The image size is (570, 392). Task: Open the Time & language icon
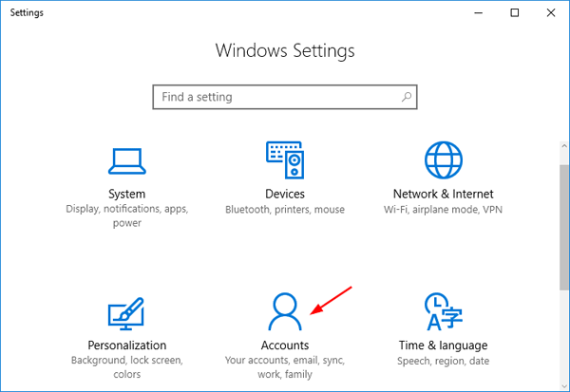pos(443,311)
